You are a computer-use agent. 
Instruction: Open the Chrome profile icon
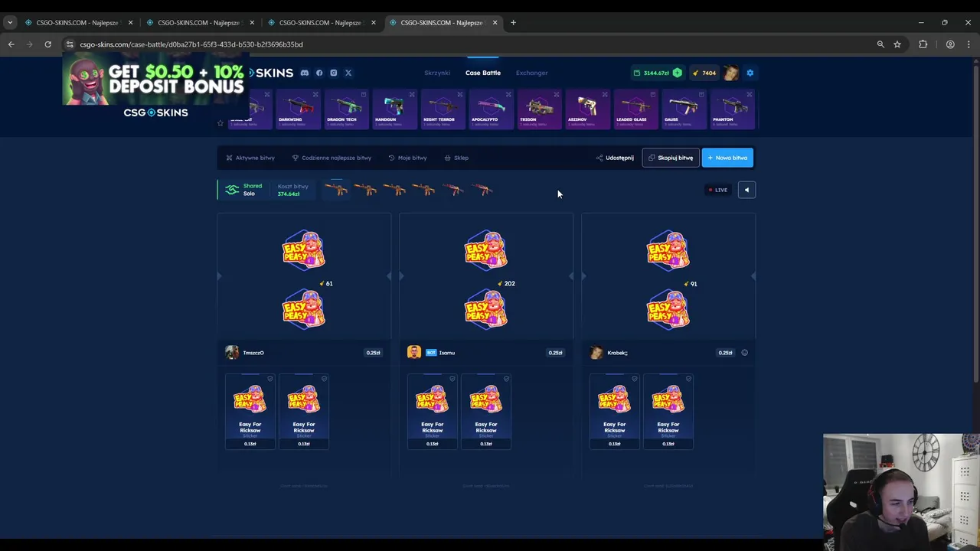coord(950,44)
